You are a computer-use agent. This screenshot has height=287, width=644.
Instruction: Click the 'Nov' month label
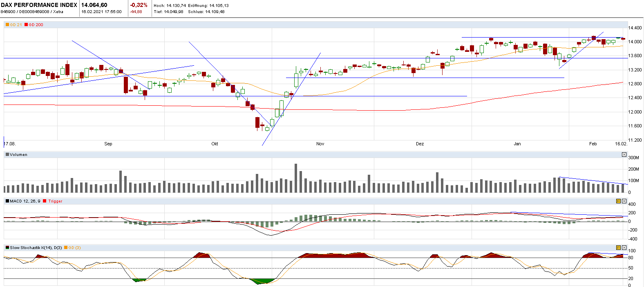[x=320, y=144]
